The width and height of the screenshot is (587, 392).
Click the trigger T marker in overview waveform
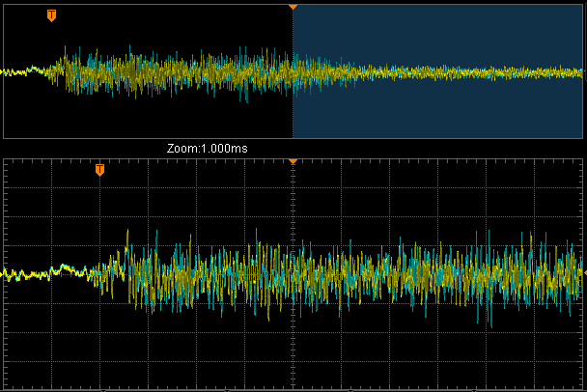tap(52, 15)
